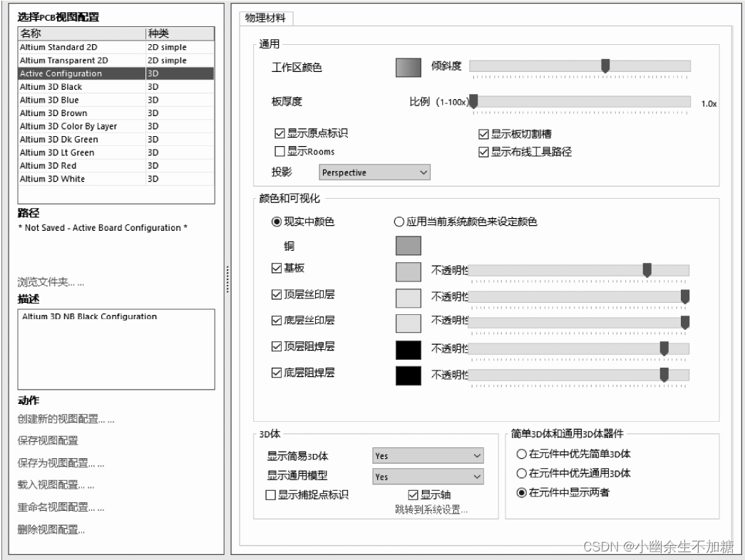Open the 显示简易3D体 dropdown
Viewport: 745px width, 560px height.
(427, 455)
